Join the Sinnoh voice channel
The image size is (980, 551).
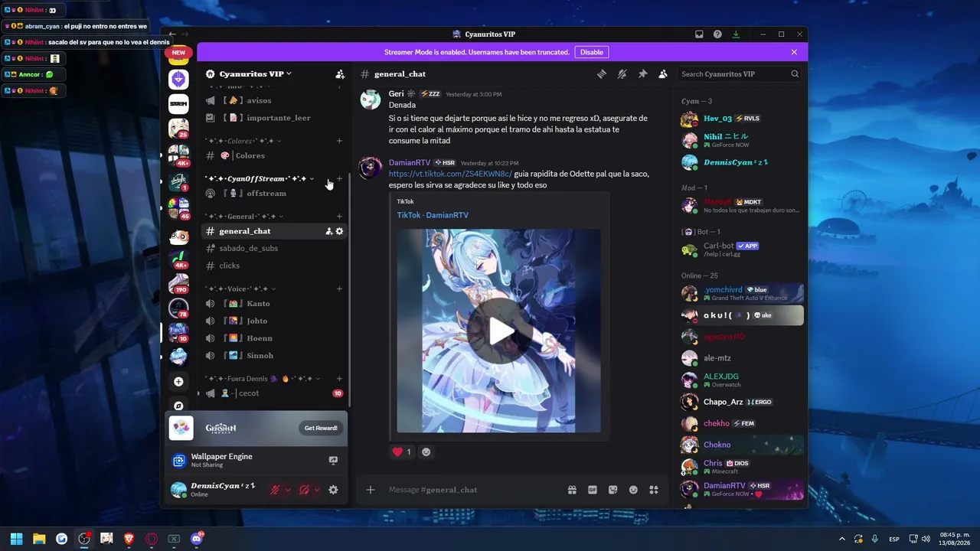[275, 356]
